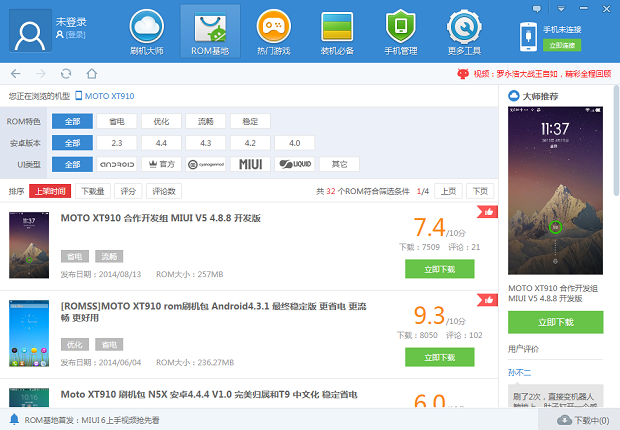The height and width of the screenshot is (430, 620).
Task: Click 立即下载 in 大师推荐 panel
Action: [556, 322]
